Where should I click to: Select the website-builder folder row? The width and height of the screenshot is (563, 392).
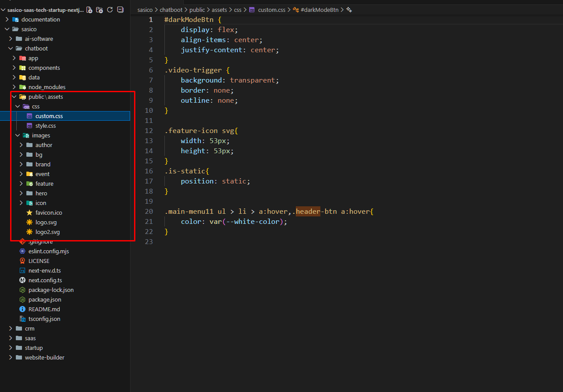65,357
